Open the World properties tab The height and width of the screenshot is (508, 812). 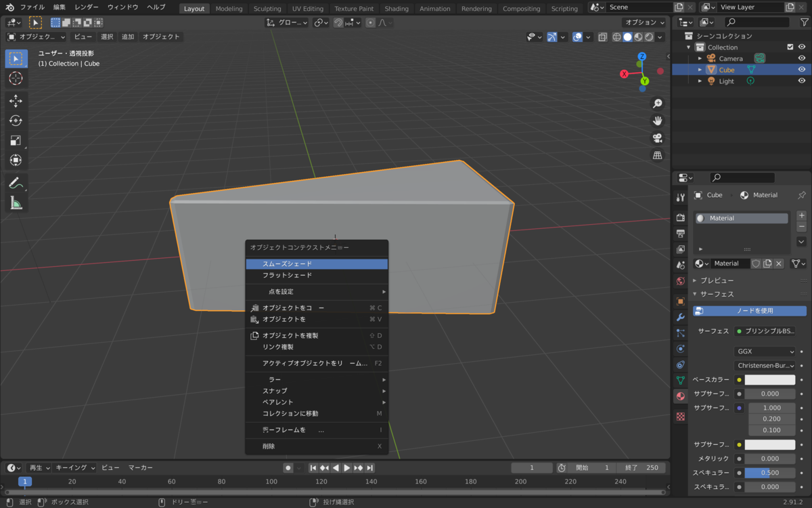pyautogui.click(x=681, y=281)
